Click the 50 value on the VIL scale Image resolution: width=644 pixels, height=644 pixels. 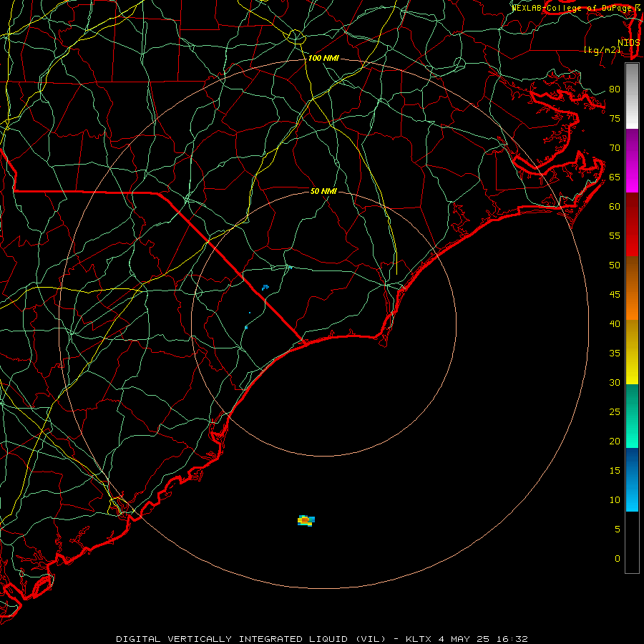coord(615,265)
